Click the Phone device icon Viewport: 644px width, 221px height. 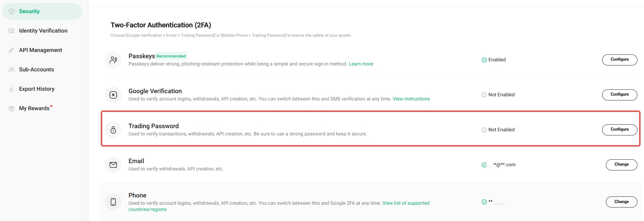coord(113,202)
